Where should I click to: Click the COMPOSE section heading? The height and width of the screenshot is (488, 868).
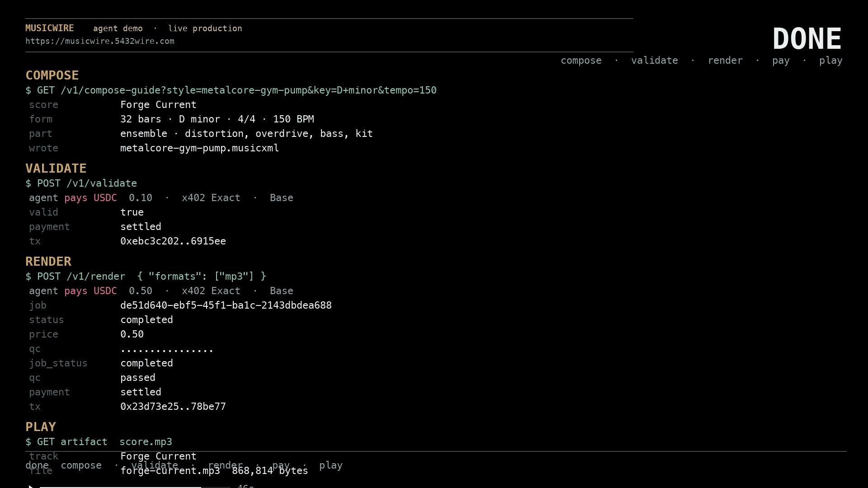pyautogui.click(x=52, y=75)
